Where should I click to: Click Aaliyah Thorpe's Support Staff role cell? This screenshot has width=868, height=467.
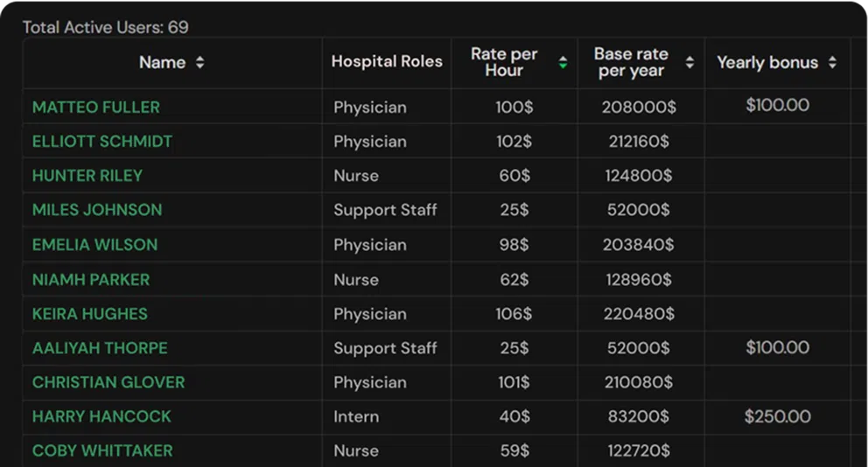(x=385, y=348)
